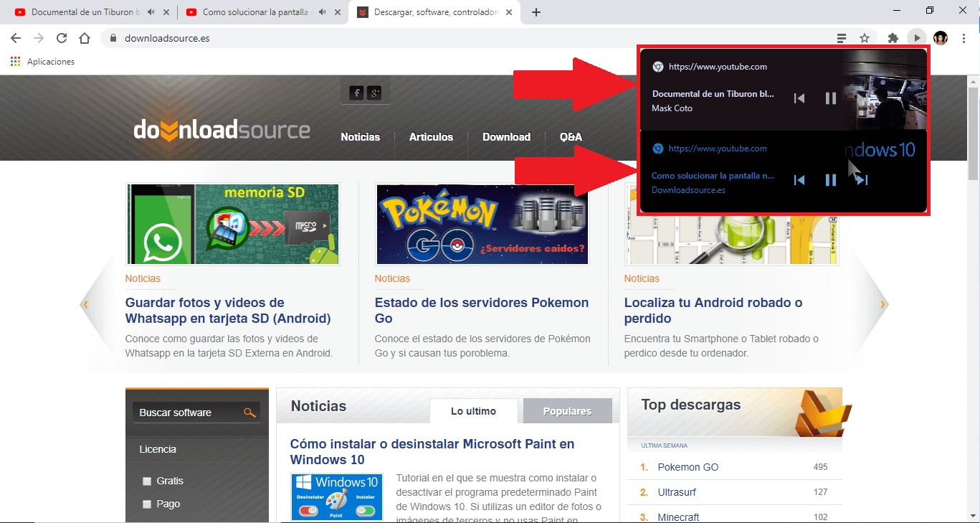This screenshot has width=980, height=523.
Task: Open Aplicaciones apps shortcut in bookmarks bar
Action: pos(43,62)
